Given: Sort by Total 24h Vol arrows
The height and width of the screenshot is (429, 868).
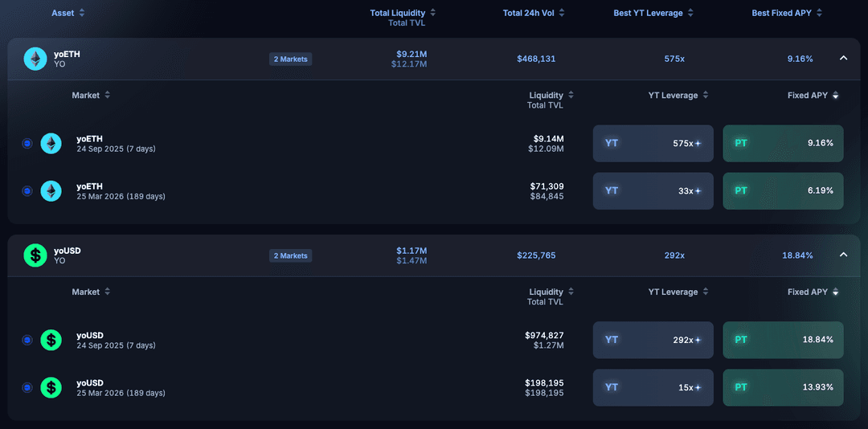Looking at the screenshot, I should click(x=562, y=13).
